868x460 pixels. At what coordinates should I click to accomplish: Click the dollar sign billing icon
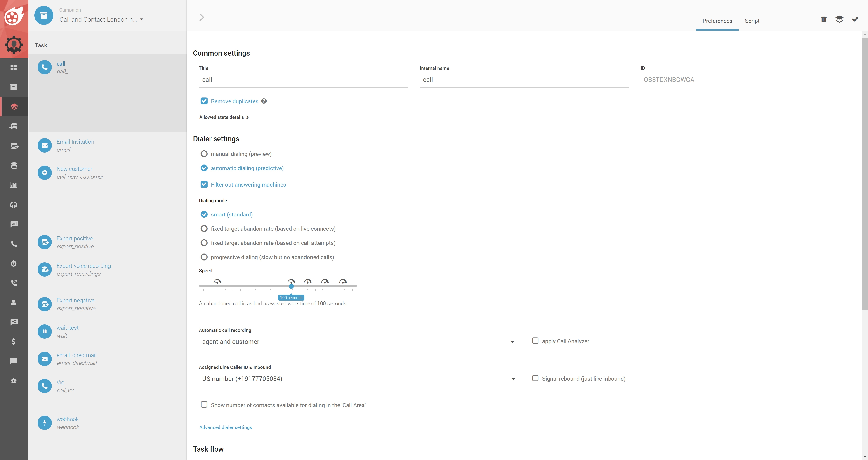(14, 341)
